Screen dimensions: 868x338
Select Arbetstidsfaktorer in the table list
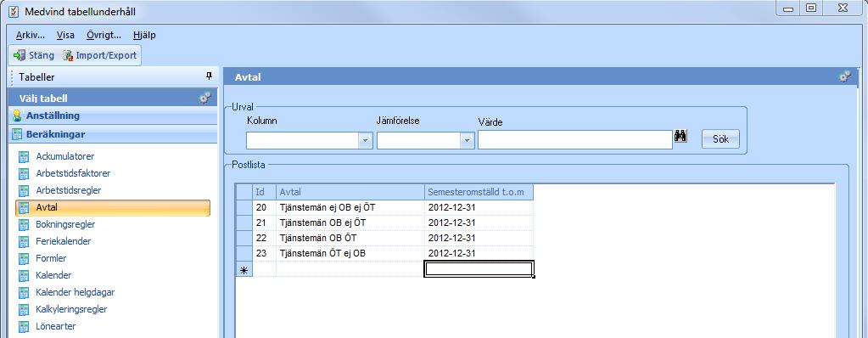tap(73, 173)
